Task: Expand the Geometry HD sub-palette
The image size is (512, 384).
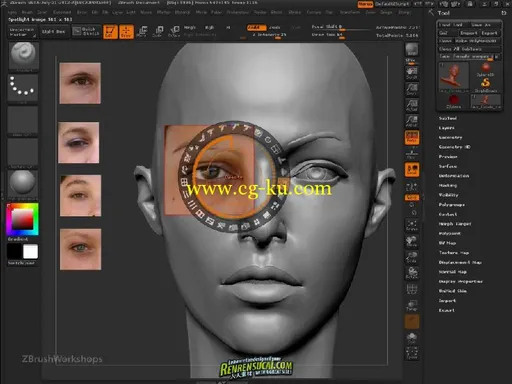Action: coord(455,147)
